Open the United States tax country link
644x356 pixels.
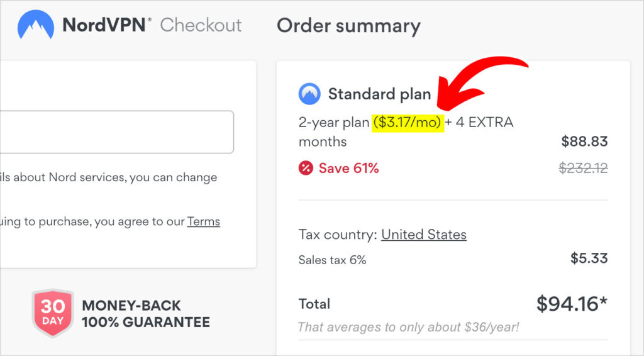(424, 235)
